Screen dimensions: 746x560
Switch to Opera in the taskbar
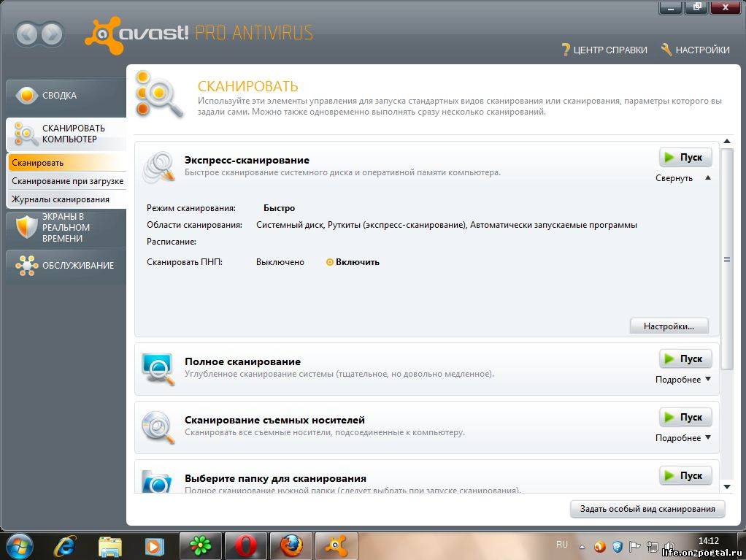click(x=245, y=546)
